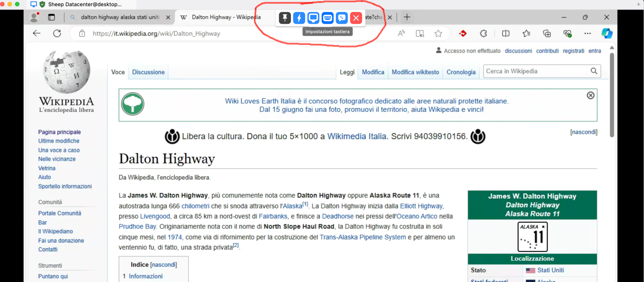Click the lightning bolt actions icon
The image size is (644, 282).
299,18
